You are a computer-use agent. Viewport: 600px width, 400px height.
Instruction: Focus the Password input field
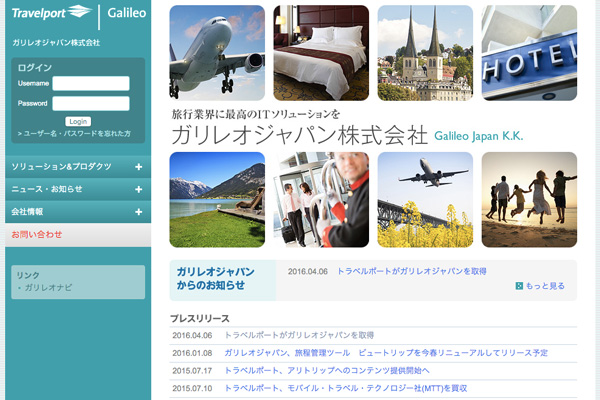point(91,103)
